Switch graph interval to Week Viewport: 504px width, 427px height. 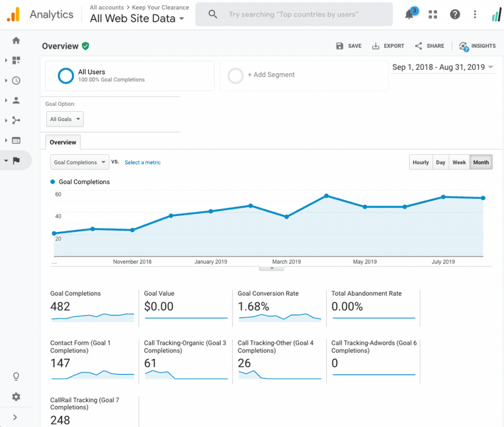(x=459, y=162)
